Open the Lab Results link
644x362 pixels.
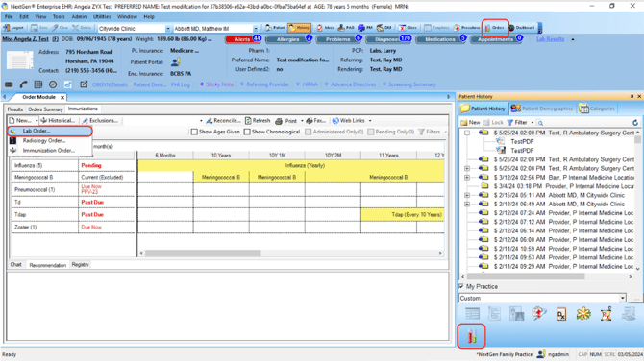coord(550,39)
